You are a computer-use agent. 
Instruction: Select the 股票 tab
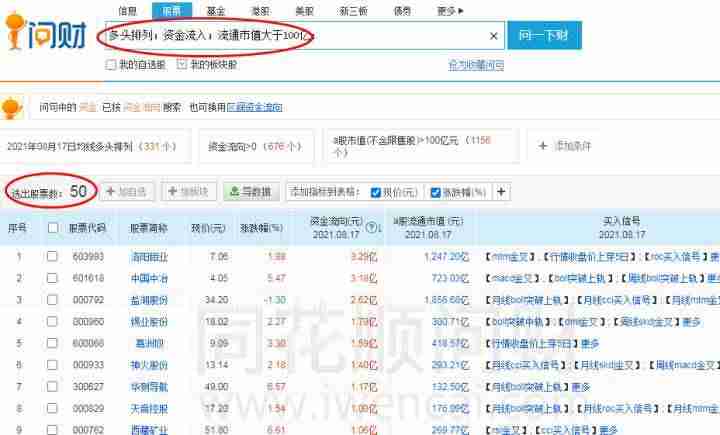pyautogui.click(x=172, y=11)
